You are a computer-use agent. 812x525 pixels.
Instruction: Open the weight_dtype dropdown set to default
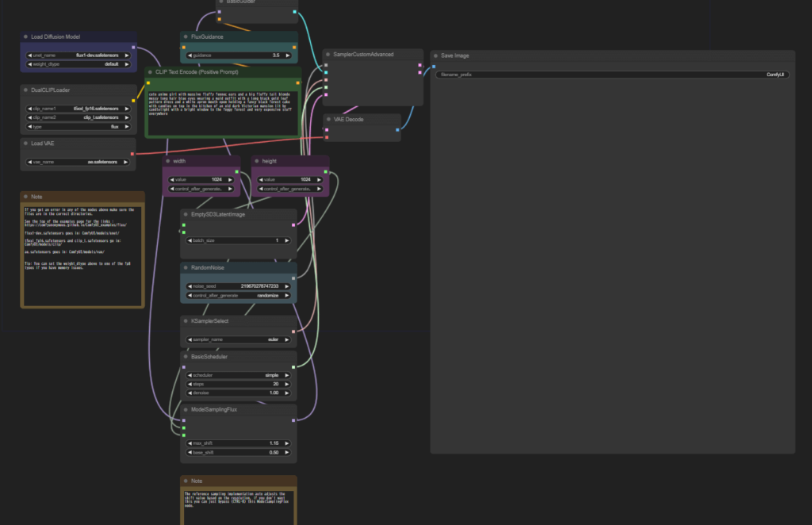(79, 64)
